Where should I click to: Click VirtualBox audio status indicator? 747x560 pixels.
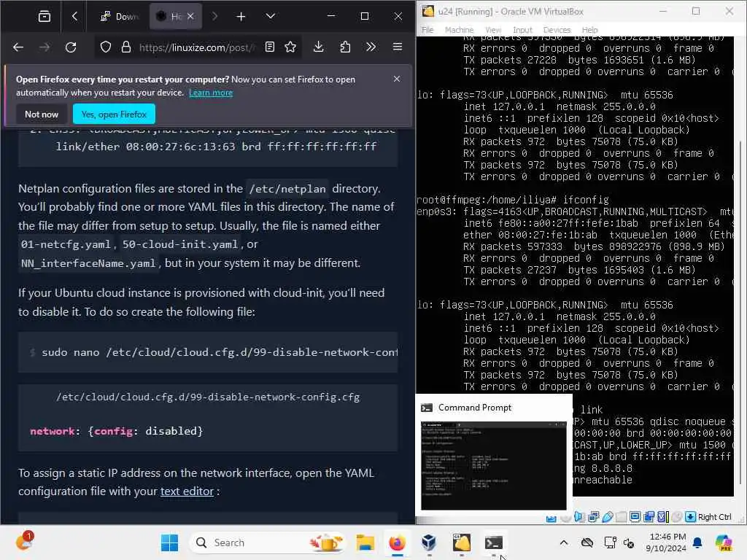579,517
